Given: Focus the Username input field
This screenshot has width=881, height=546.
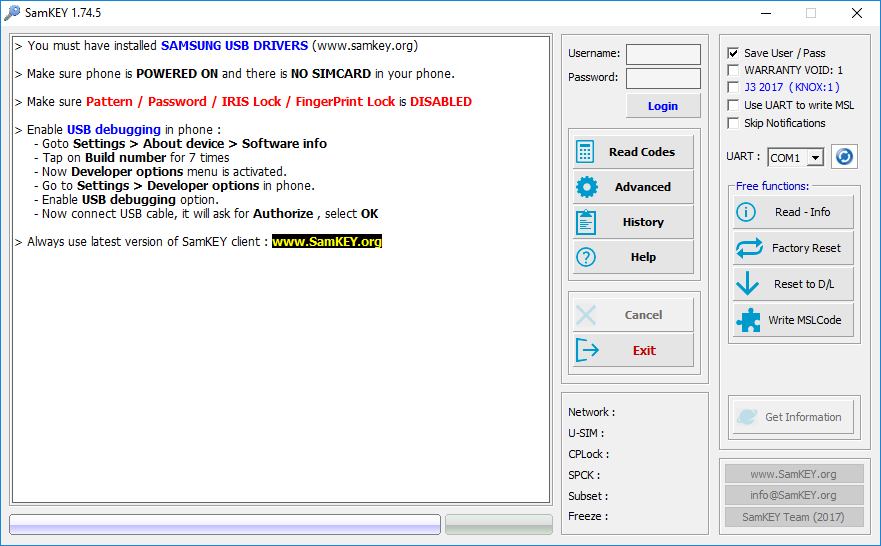Looking at the screenshot, I should point(663,54).
